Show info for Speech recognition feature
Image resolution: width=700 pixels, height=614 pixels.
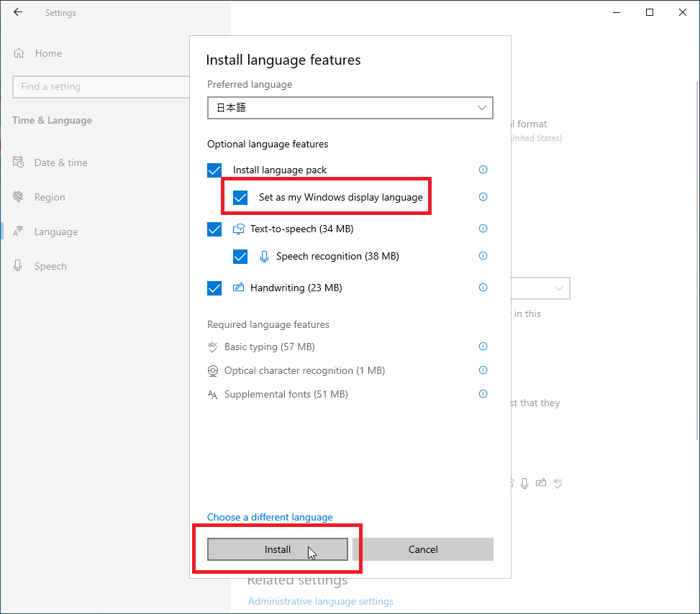pos(483,256)
